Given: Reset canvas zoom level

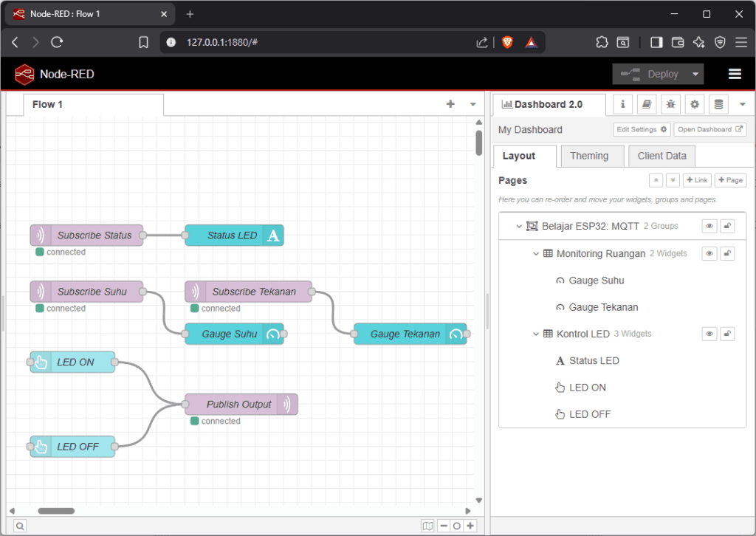Looking at the screenshot, I should (456, 526).
